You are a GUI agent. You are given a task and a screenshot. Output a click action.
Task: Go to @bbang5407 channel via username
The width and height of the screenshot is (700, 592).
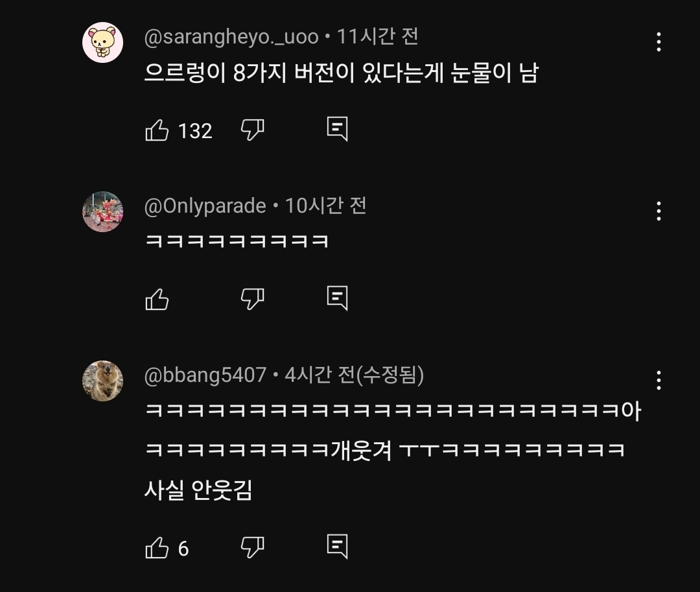205,375
